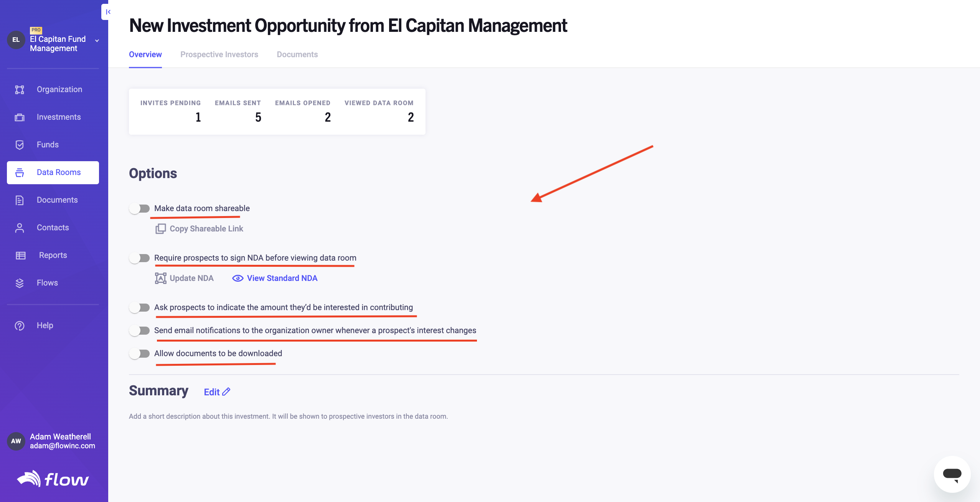Enable Allow documents to be downloaded

139,353
